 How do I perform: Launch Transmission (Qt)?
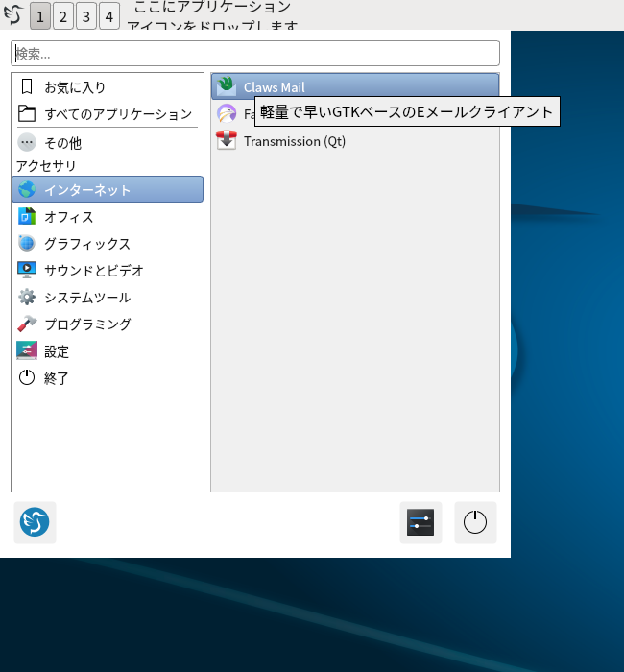(355, 141)
